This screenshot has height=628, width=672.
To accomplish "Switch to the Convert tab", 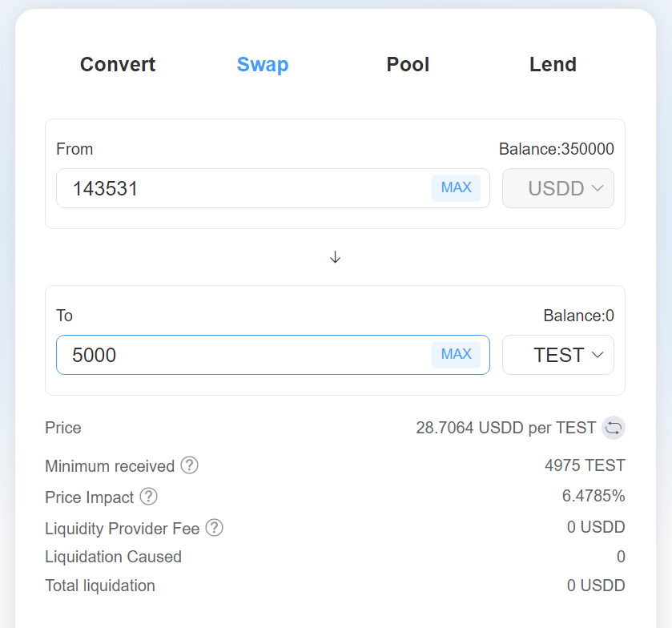I will [x=118, y=65].
